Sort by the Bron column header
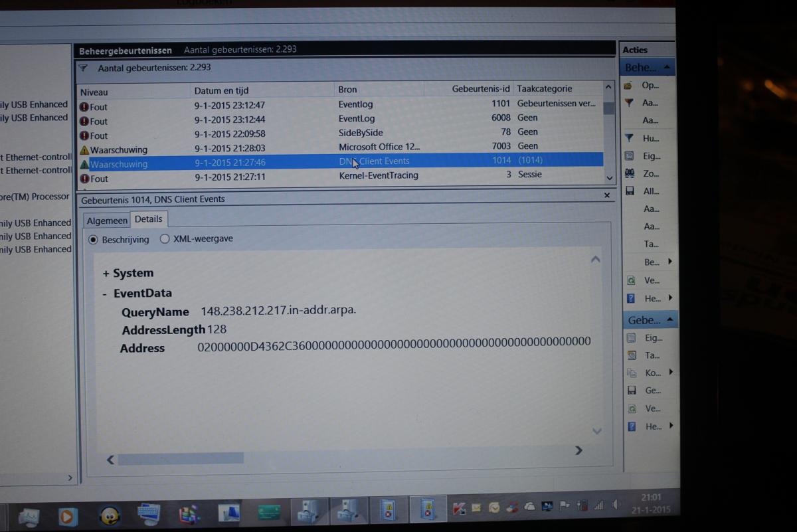This screenshot has width=797, height=532. (379, 89)
